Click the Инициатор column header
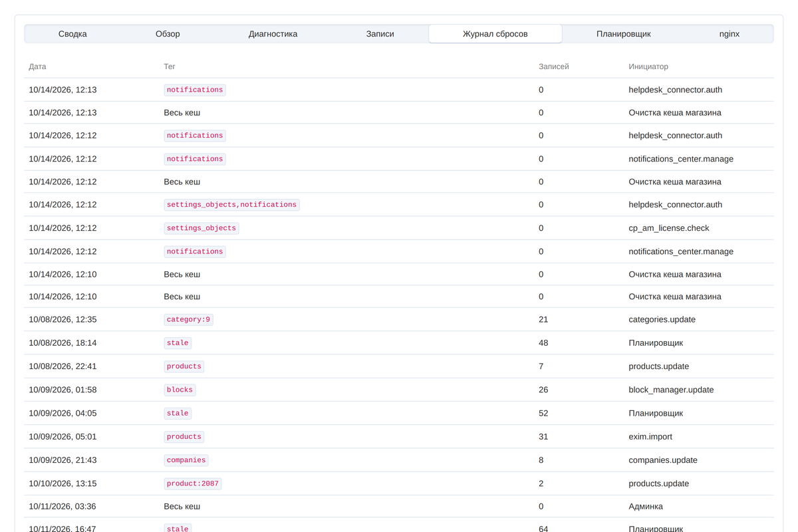 648,66
